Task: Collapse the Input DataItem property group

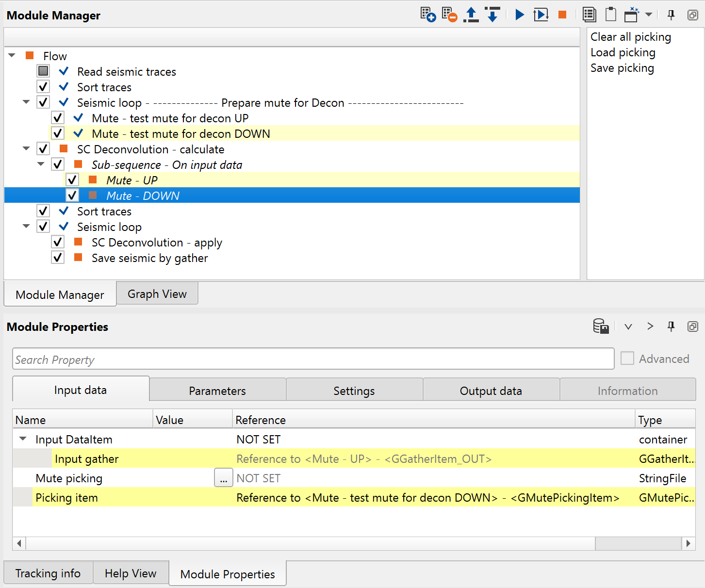Action: tap(23, 439)
